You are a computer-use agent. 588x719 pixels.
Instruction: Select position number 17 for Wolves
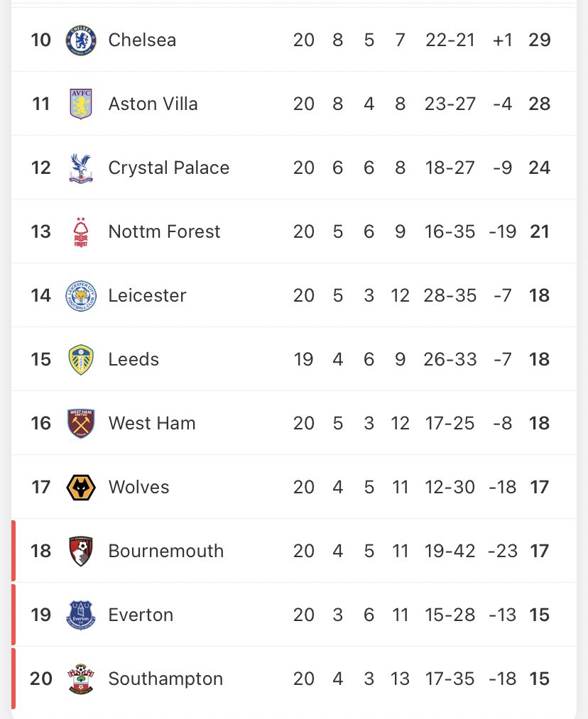[41, 487]
